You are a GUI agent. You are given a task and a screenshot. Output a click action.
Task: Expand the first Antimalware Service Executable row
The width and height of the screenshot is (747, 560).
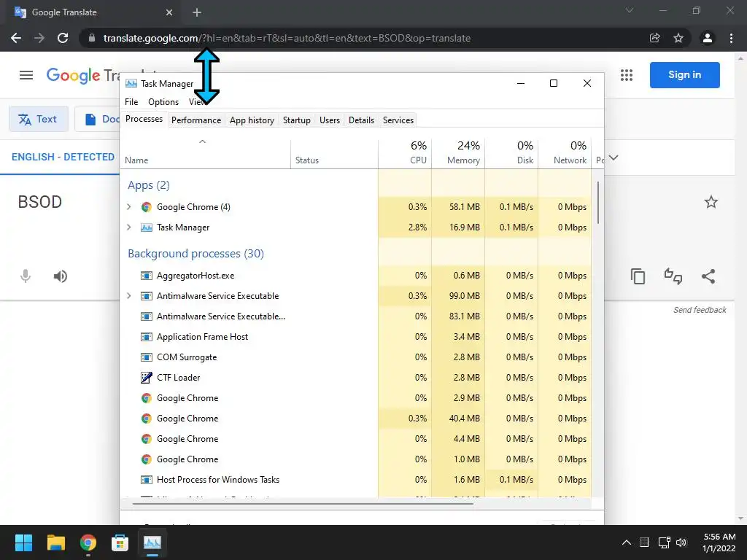pyautogui.click(x=128, y=296)
